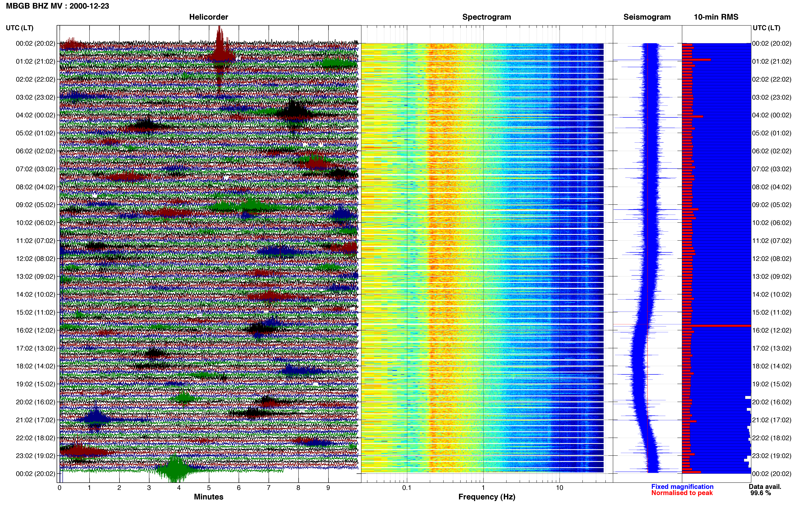The image size is (812, 508).
Task: Click left time label '15:02 (11:02)'
Action: coord(35,313)
